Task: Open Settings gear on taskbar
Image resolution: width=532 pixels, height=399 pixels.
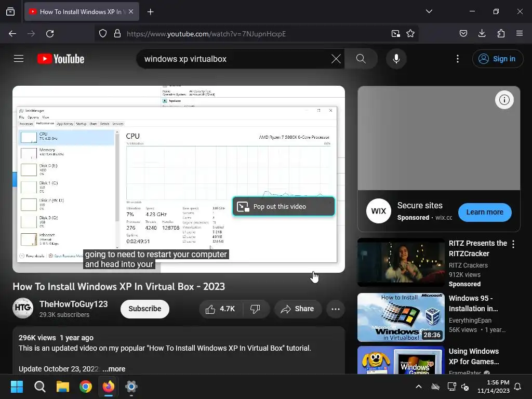Action: [x=131, y=387]
